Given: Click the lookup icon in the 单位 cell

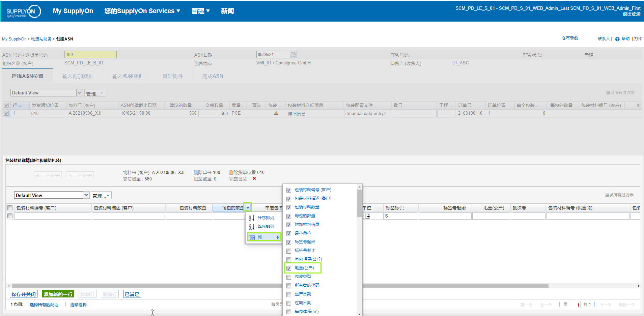Looking at the screenshot, I should [367, 216].
